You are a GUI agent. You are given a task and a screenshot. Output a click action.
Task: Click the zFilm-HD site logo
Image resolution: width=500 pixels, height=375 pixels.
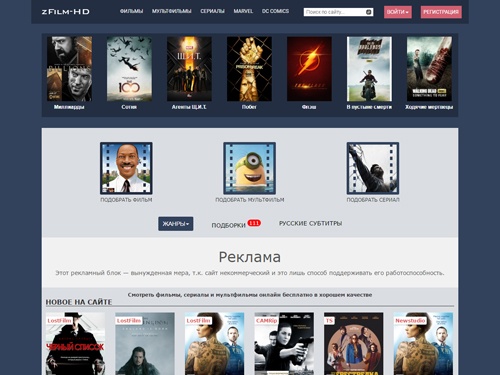coord(65,12)
